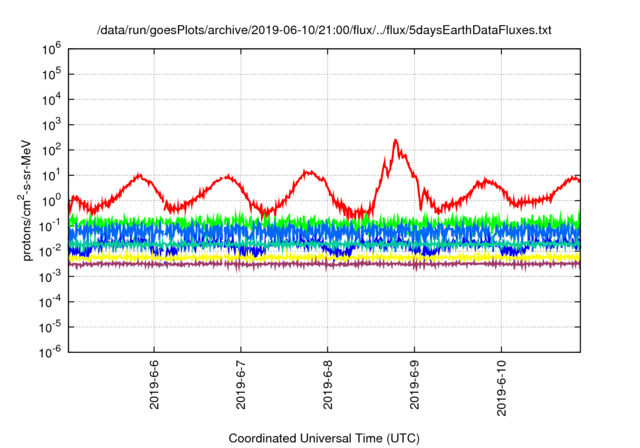Click the 10^-4 y-axis tick label
The image size is (640, 448).
tap(51, 303)
